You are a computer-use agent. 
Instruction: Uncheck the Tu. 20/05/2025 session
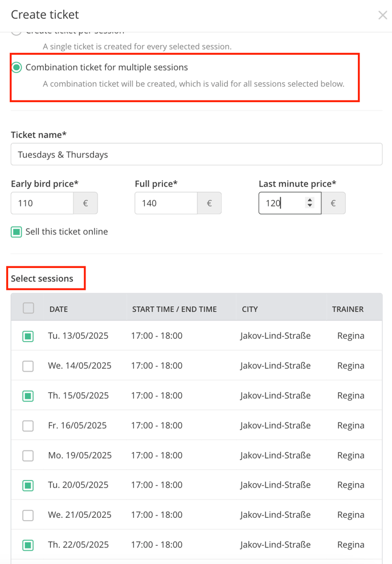pyautogui.click(x=28, y=485)
